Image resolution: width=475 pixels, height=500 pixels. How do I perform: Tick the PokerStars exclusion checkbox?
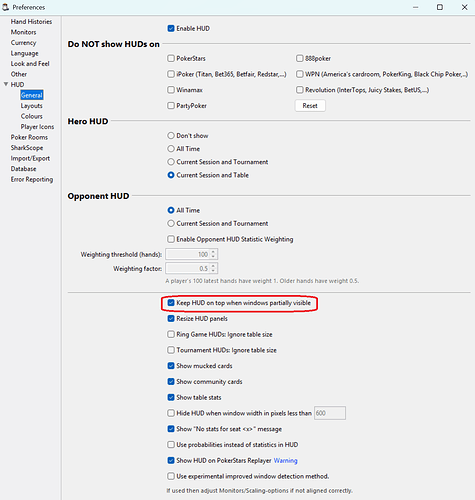(x=171, y=59)
